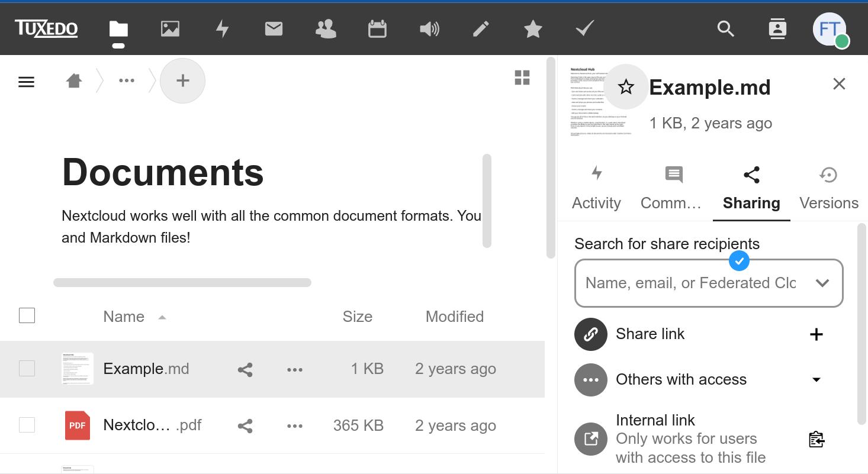This screenshot has height=474, width=868.
Task: Create a new share link
Action: [816, 334]
